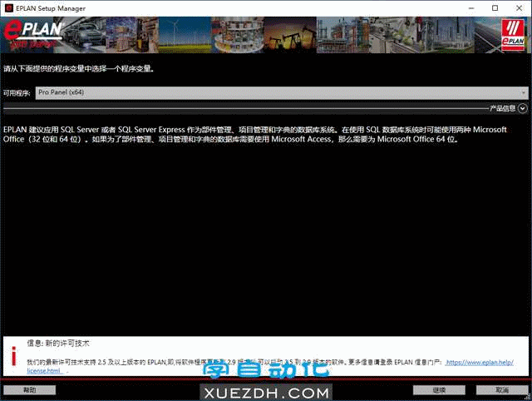Click the red info icon in the notice panel
The width and height of the screenshot is (532, 401).
click(x=13, y=356)
